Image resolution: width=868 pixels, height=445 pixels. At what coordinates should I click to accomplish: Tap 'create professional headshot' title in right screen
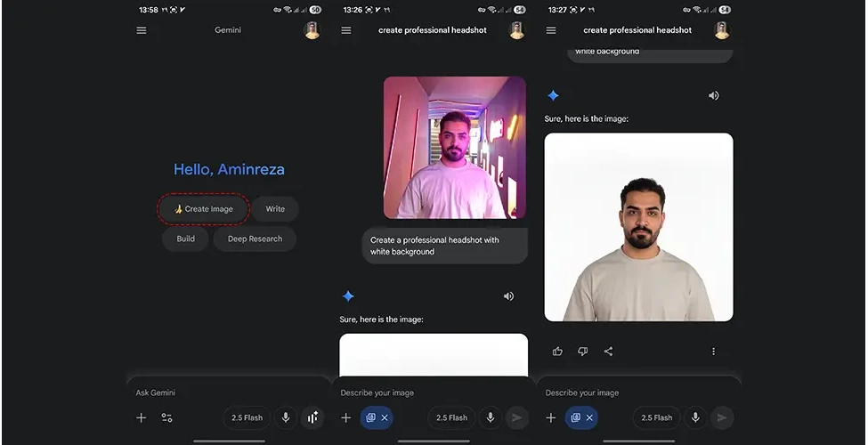[637, 30]
